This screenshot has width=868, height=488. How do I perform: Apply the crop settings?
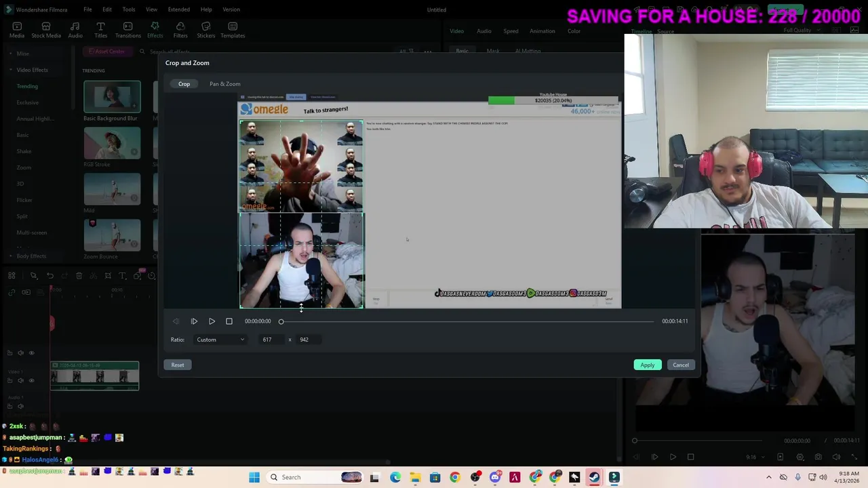point(648,365)
